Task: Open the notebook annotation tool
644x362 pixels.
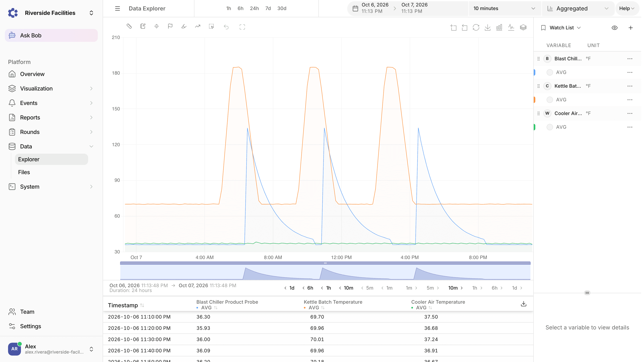Action: (x=143, y=26)
